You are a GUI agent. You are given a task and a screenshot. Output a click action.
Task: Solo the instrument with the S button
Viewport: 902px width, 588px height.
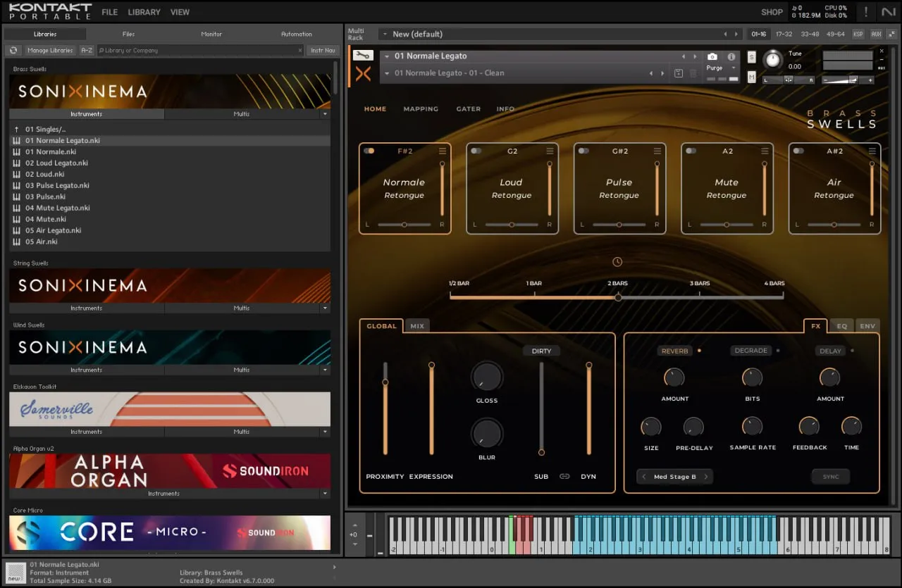tap(752, 56)
